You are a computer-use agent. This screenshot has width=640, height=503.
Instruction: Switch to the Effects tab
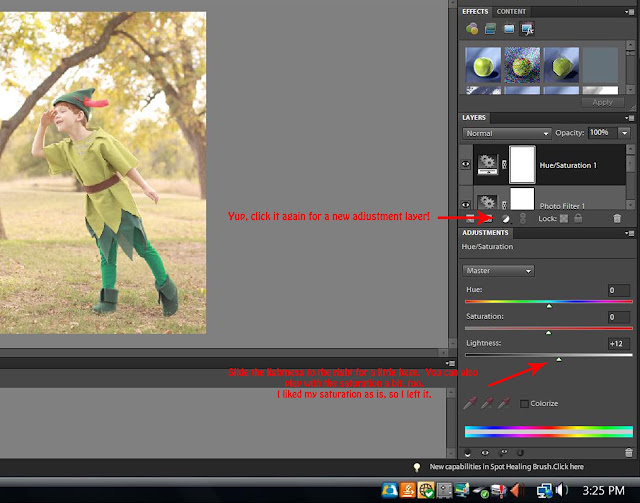(475, 11)
